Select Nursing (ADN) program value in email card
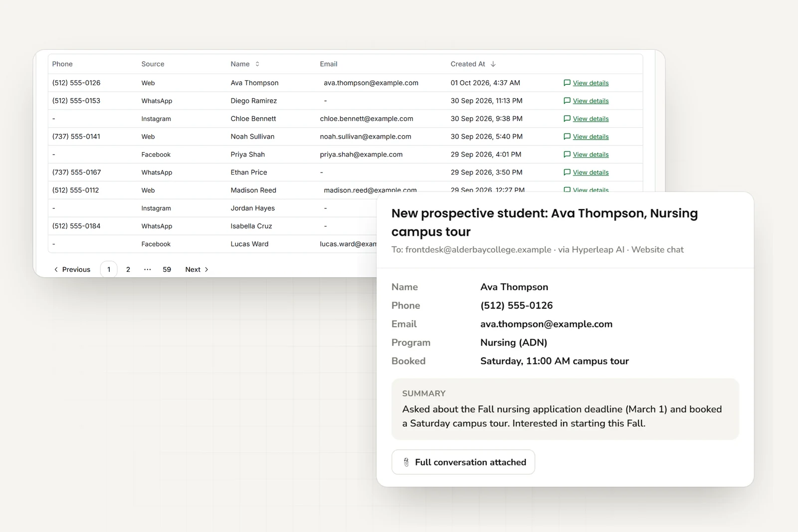The height and width of the screenshot is (532, 798). coord(514,343)
